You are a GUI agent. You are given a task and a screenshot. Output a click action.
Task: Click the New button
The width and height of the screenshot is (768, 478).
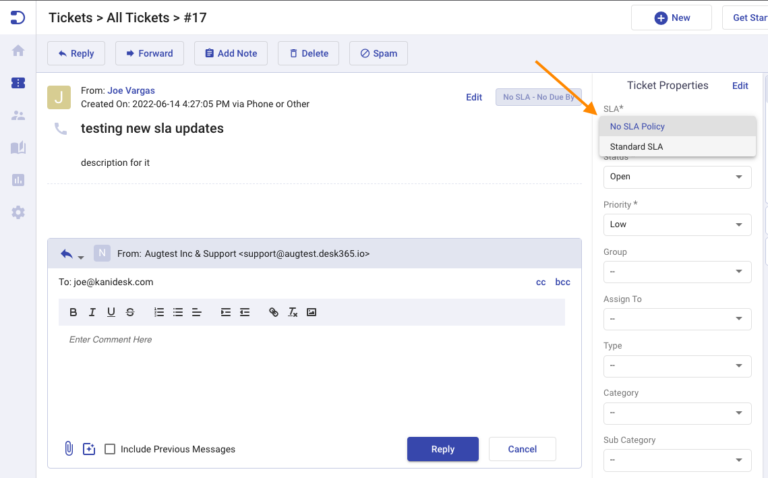tap(672, 18)
